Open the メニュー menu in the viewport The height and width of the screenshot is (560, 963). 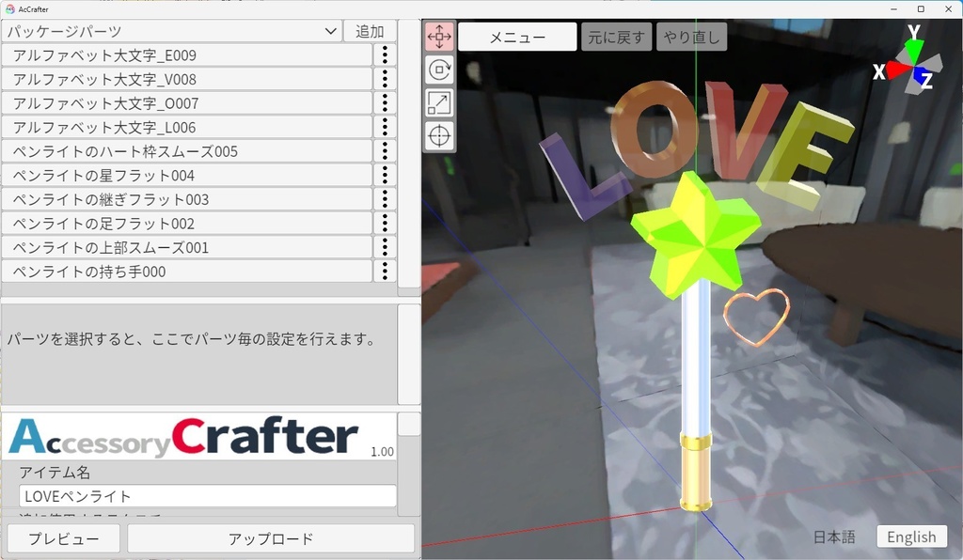(518, 38)
